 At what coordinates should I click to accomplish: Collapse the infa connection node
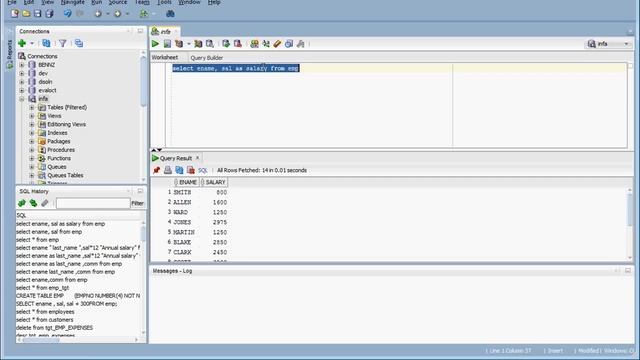(22, 99)
